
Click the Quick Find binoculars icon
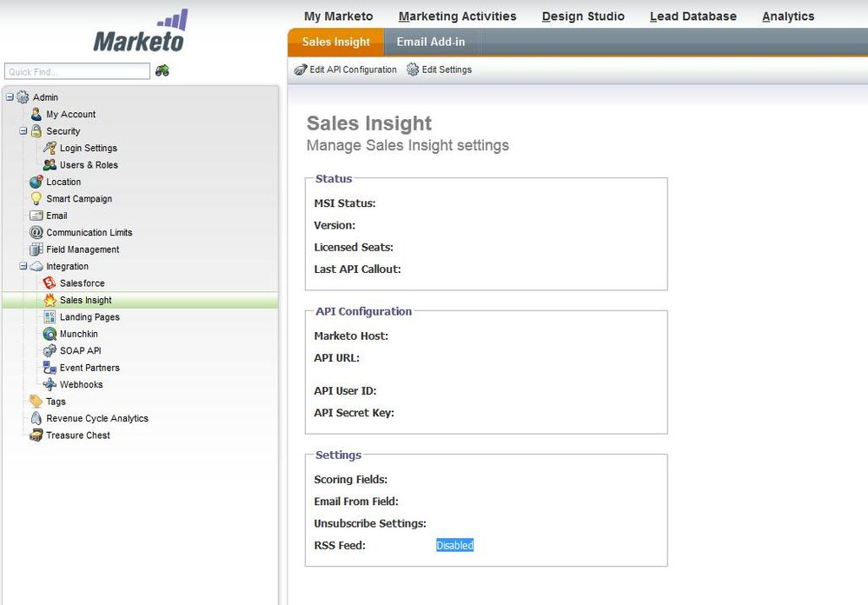coord(162,70)
